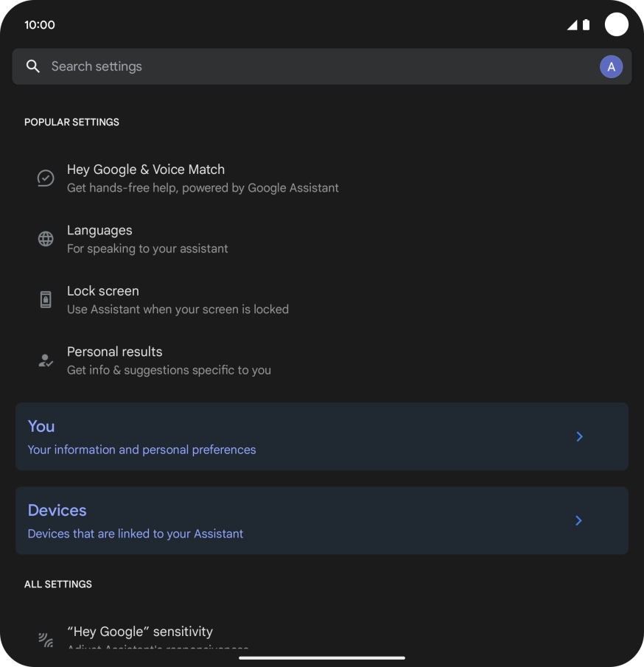Tap the Languages globe icon

pyautogui.click(x=46, y=239)
